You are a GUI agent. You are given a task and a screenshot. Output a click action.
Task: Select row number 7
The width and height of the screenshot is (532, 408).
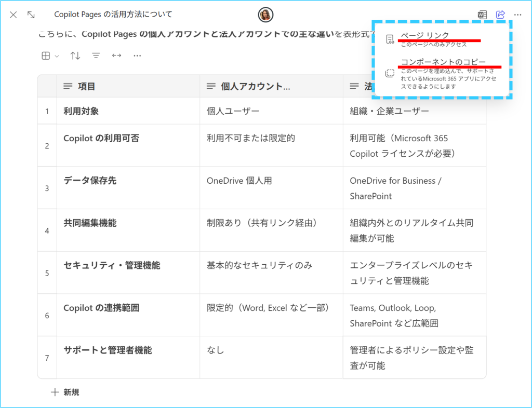pyautogui.click(x=47, y=358)
